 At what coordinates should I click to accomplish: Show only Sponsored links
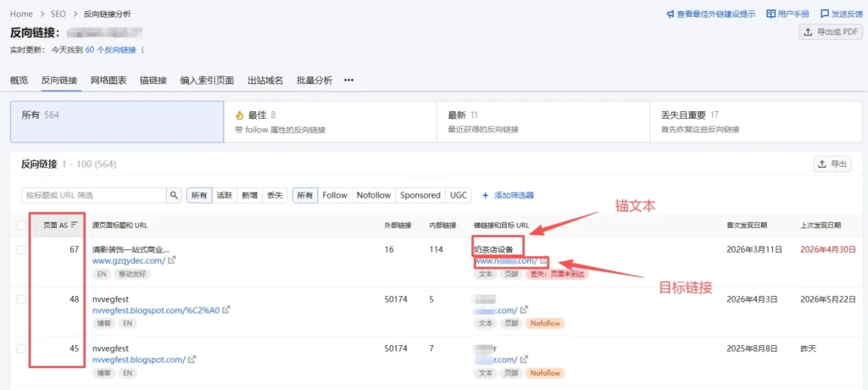click(420, 195)
